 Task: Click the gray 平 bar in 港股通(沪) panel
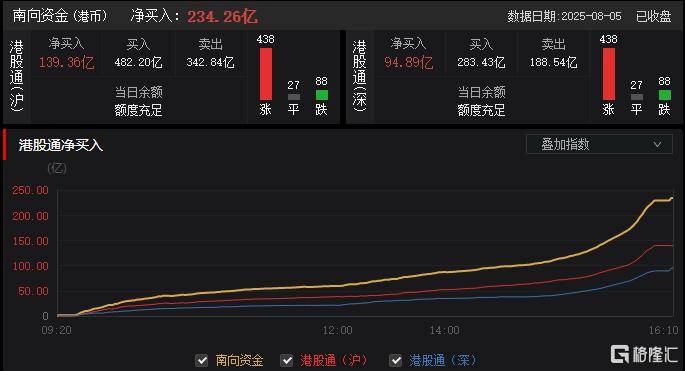pyautogui.click(x=294, y=97)
